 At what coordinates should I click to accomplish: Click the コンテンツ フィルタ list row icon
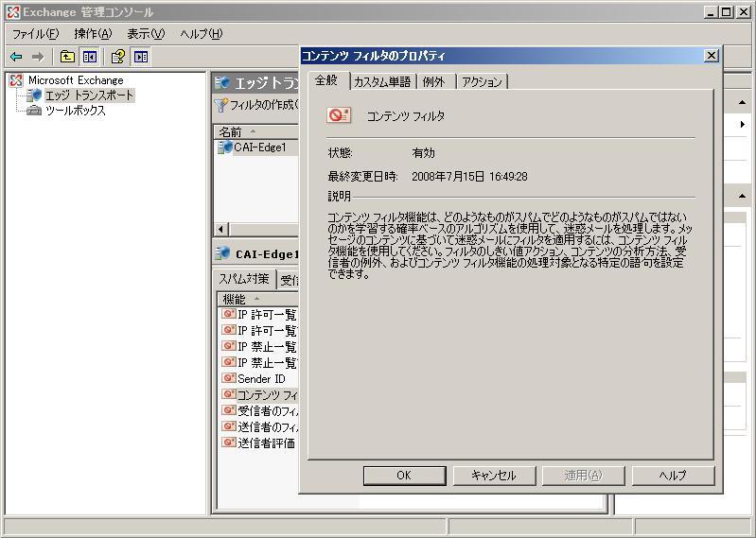pyautogui.click(x=229, y=394)
